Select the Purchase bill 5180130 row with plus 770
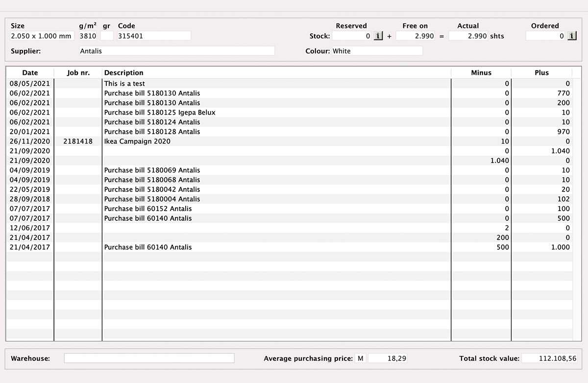Viewport: 588px width, 383px height. tap(289, 93)
